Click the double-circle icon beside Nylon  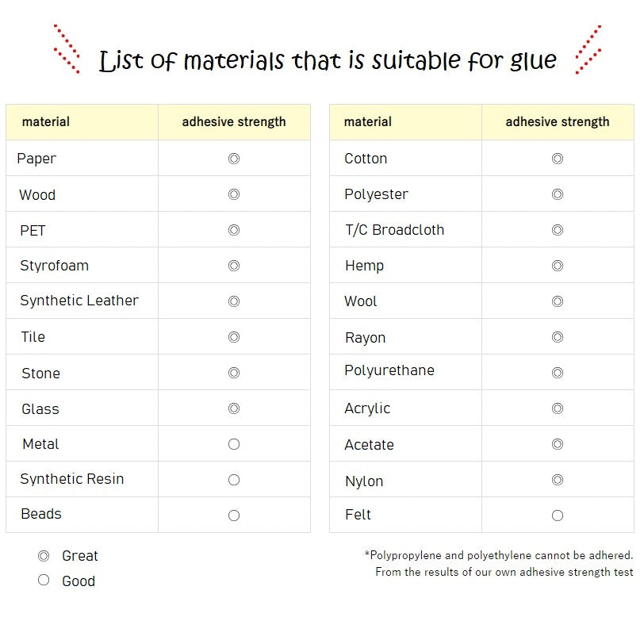click(x=558, y=480)
